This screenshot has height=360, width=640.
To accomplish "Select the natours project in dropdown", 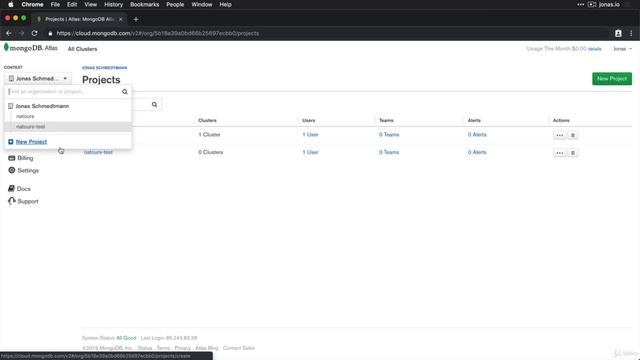I will pos(25,116).
